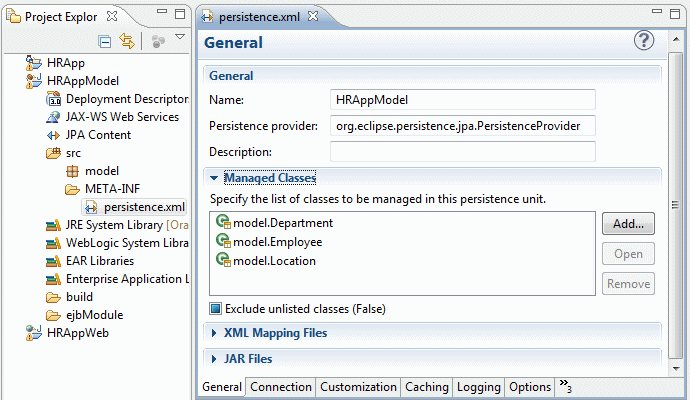Select persistence.xml in the project tree
Image resolution: width=690 pixels, height=400 pixels.
coord(144,207)
